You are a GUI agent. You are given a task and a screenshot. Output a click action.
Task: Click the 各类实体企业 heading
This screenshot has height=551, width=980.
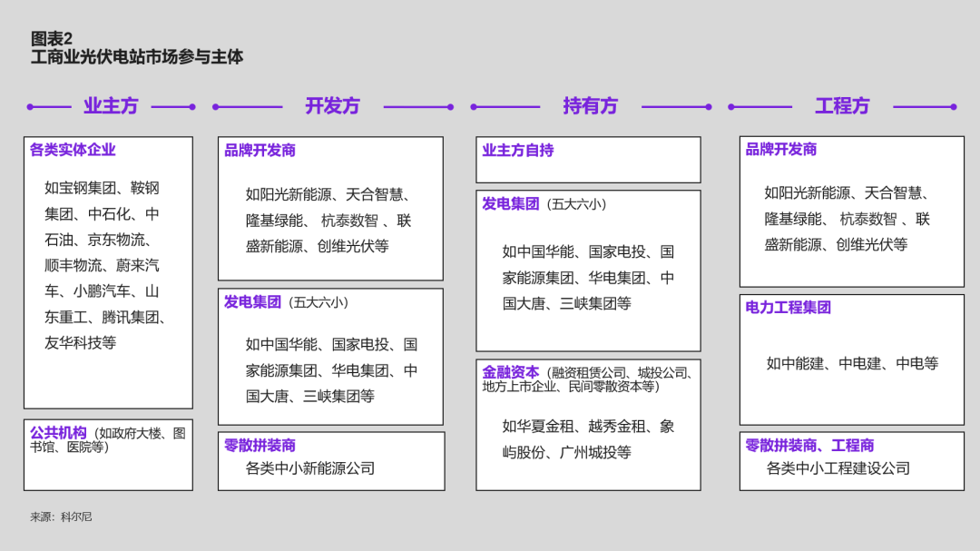tap(73, 150)
